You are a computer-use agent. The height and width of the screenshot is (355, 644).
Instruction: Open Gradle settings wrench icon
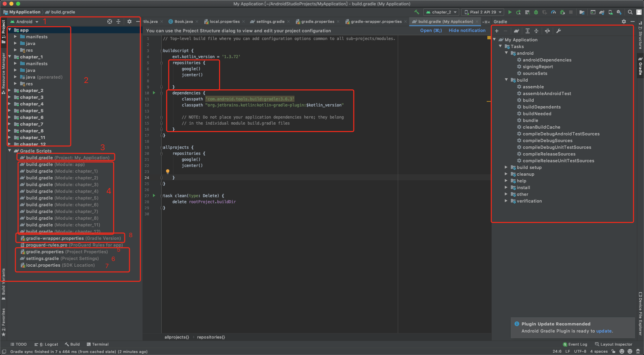[x=558, y=31]
